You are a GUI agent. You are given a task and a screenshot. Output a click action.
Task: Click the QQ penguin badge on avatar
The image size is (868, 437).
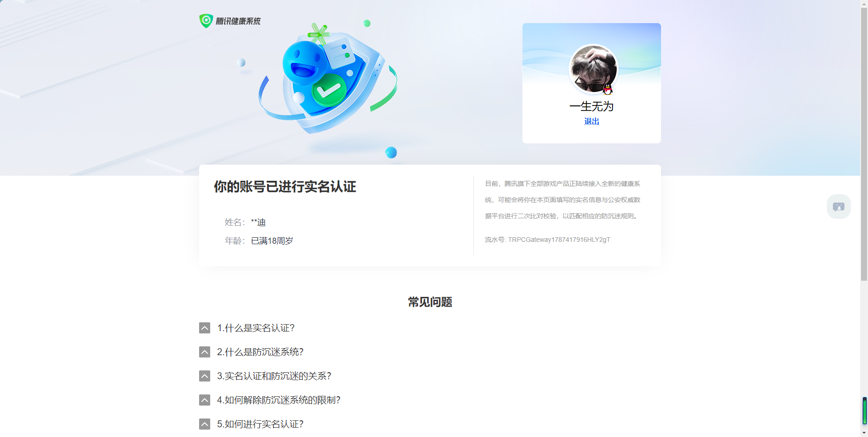point(608,89)
